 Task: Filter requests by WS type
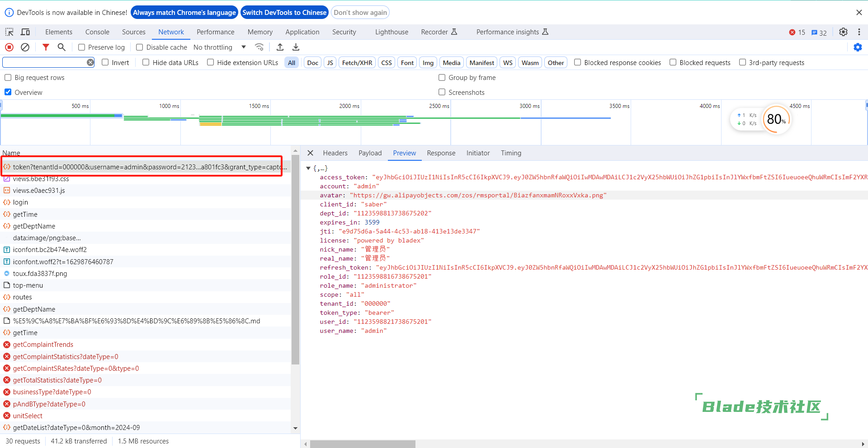[508, 63]
